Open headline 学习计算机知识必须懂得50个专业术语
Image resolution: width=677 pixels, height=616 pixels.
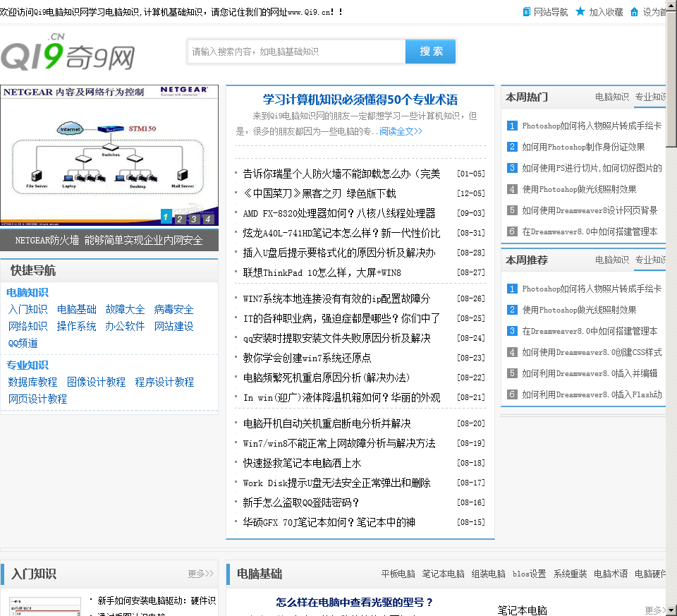[x=360, y=99]
